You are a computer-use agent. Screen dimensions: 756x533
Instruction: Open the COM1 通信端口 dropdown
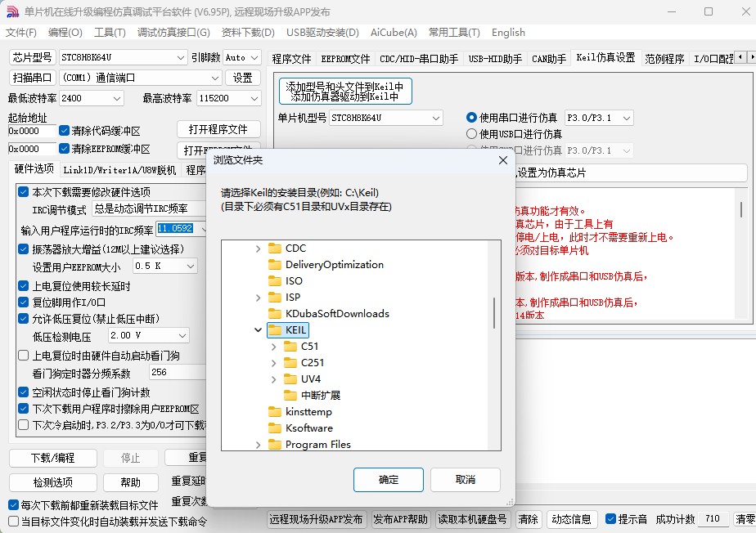140,78
